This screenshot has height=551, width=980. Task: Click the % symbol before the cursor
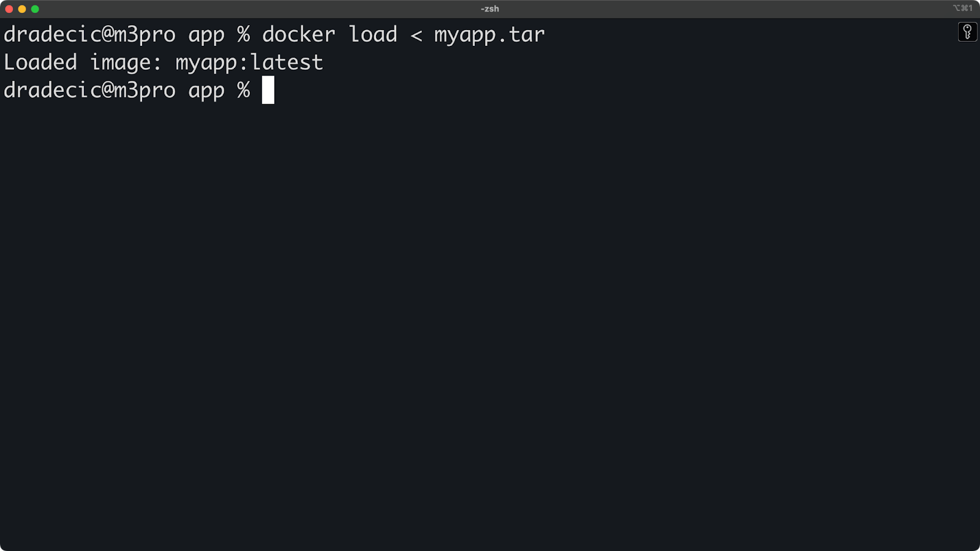244,90
